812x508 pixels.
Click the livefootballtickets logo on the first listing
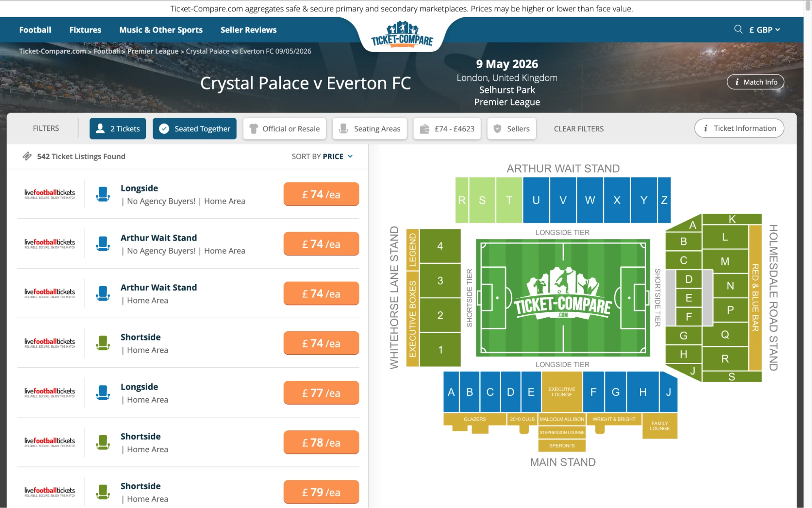[x=50, y=193]
